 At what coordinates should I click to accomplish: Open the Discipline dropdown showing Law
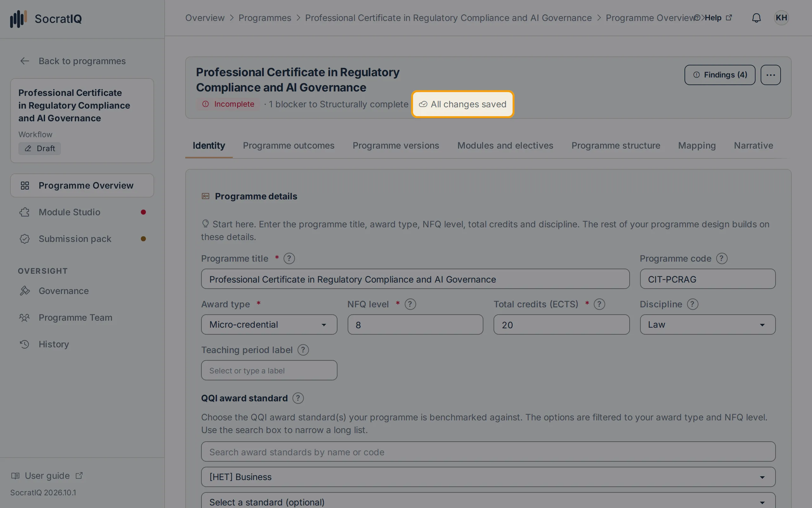click(x=707, y=324)
